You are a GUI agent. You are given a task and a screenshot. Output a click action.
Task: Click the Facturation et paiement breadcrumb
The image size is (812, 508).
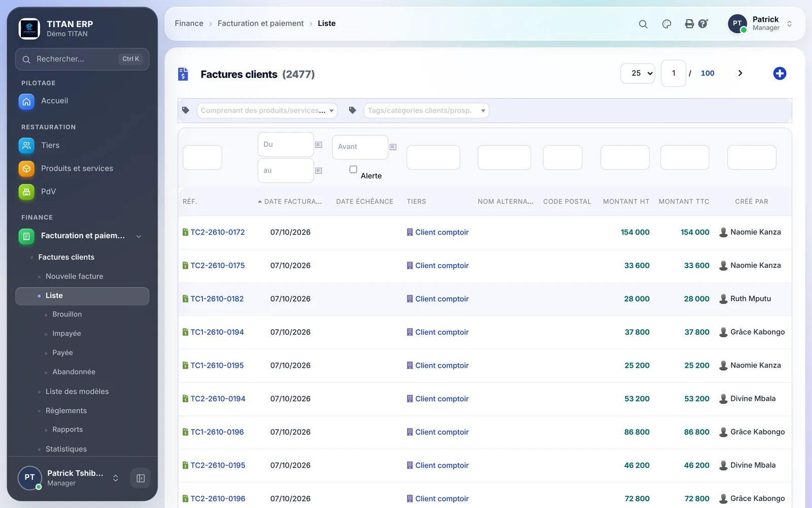point(260,23)
